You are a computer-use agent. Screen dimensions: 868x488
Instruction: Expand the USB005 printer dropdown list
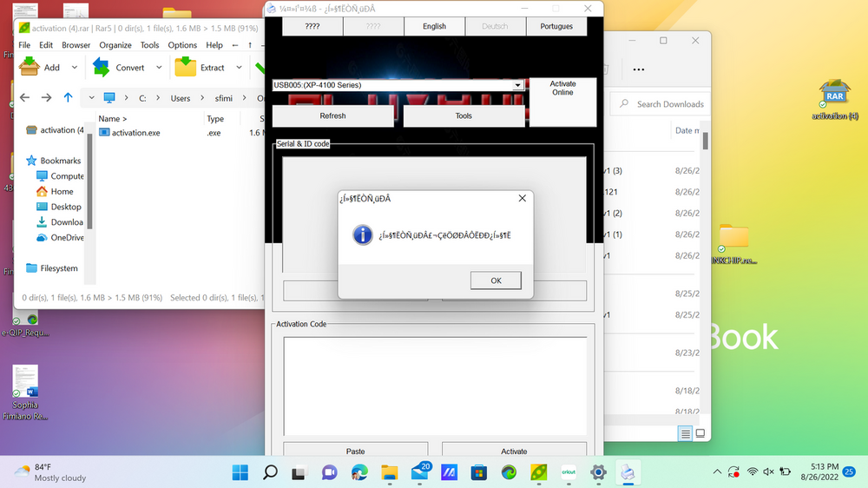point(518,85)
